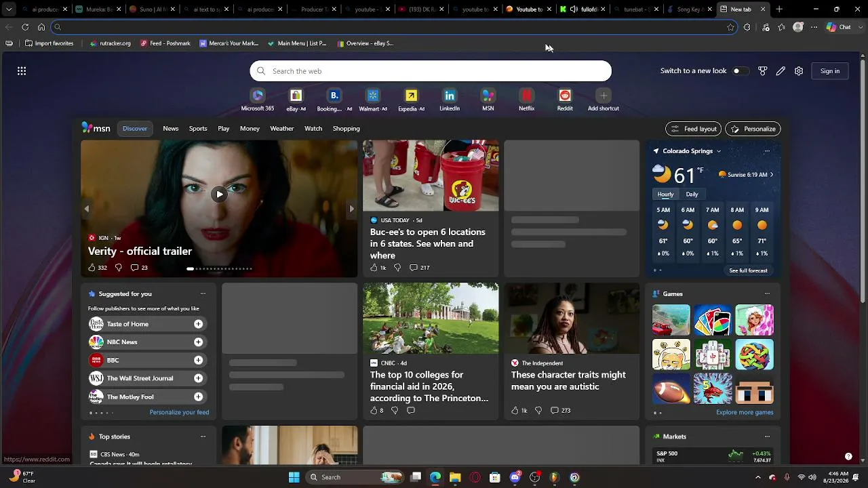Open a new browser tab
868x488 pixels.
(x=779, y=9)
